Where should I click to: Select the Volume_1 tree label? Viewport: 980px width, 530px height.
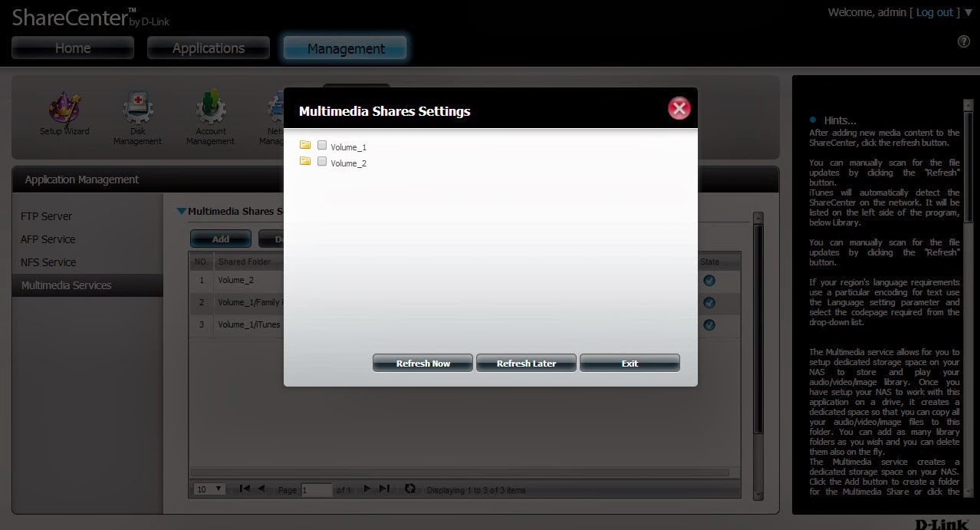tap(349, 147)
